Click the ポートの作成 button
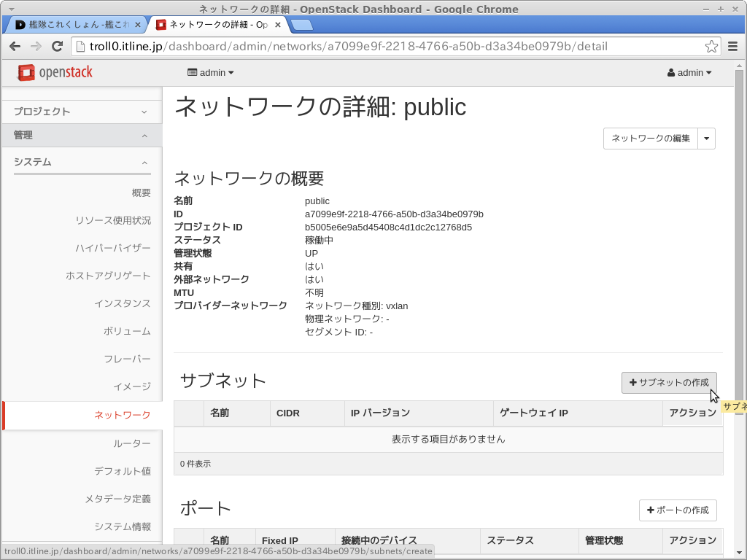747x560 pixels. [678, 510]
